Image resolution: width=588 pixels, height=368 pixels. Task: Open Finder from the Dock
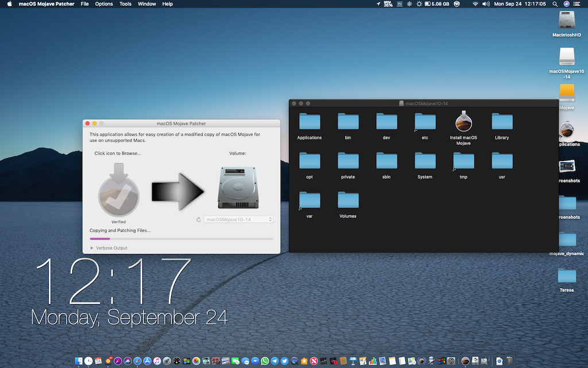coord(78,361)
